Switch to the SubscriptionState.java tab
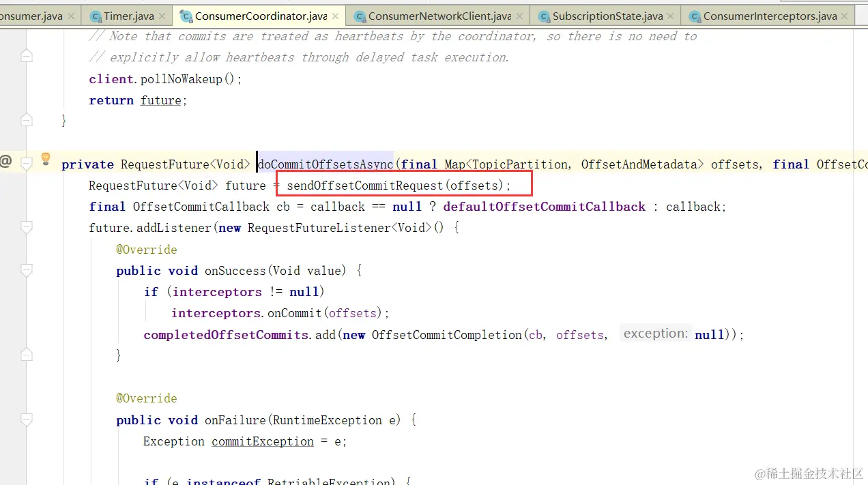 click(607, 16)
